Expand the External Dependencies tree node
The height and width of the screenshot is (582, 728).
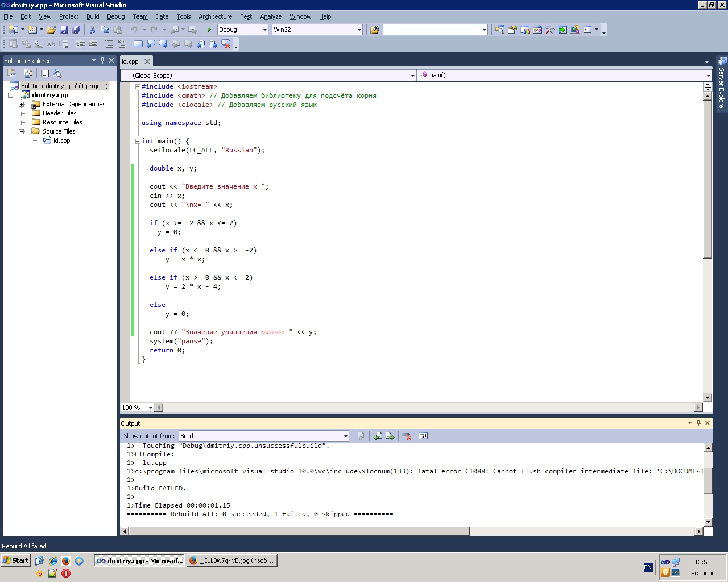[22, 104]
